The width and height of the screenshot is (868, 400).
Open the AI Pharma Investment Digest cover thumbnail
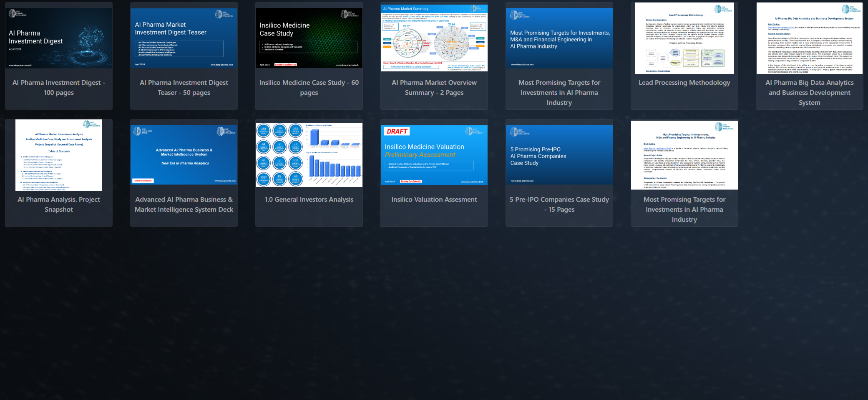pos(59,38)
